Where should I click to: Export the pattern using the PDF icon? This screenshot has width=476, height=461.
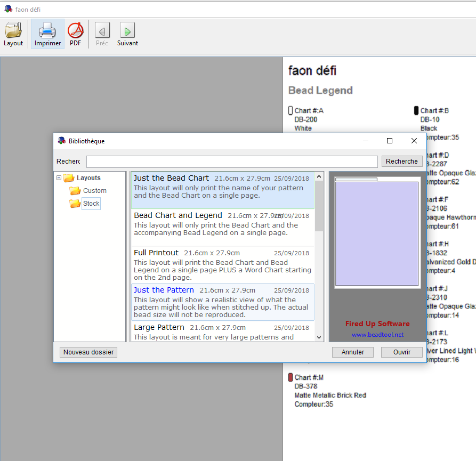pos(75,29)
